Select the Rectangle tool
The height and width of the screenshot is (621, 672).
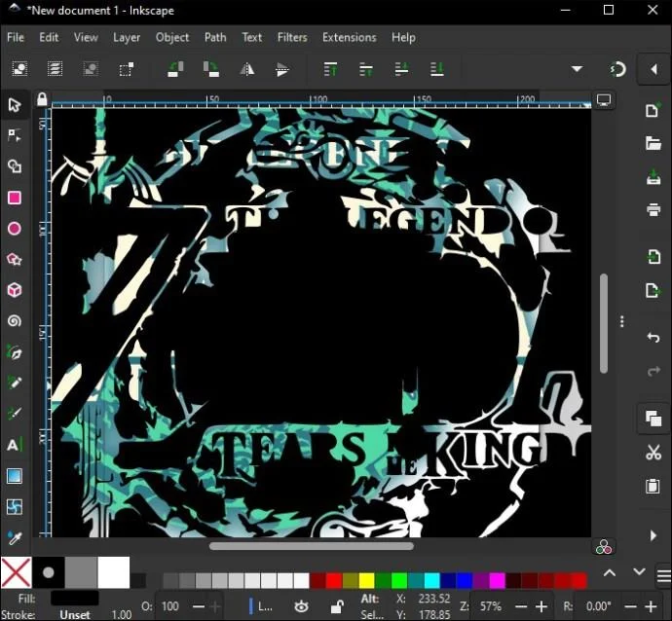coord(15,198)
